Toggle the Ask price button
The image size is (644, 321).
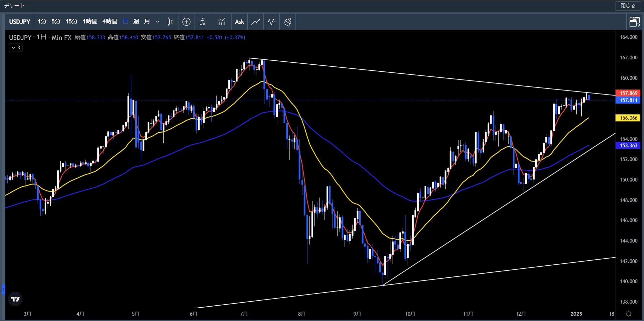[239, 22]
